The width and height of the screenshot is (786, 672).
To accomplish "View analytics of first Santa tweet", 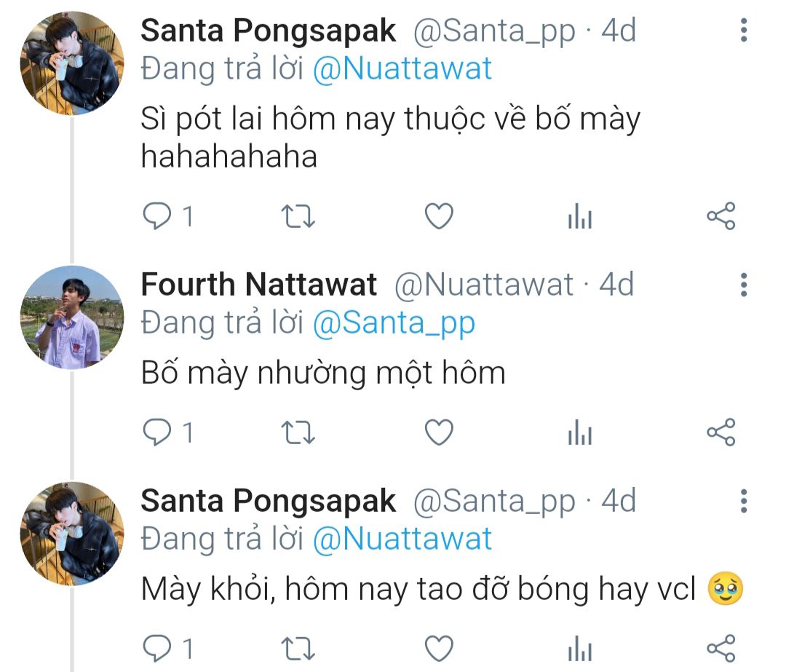I will pos(580,217).
